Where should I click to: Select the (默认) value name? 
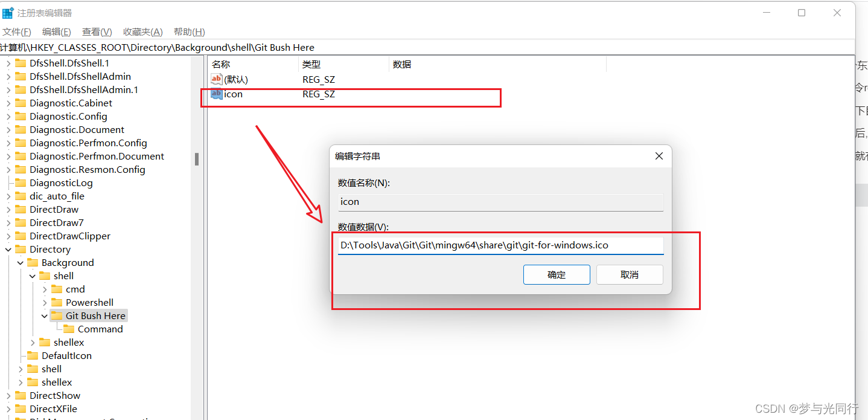(x=236, y=79)
